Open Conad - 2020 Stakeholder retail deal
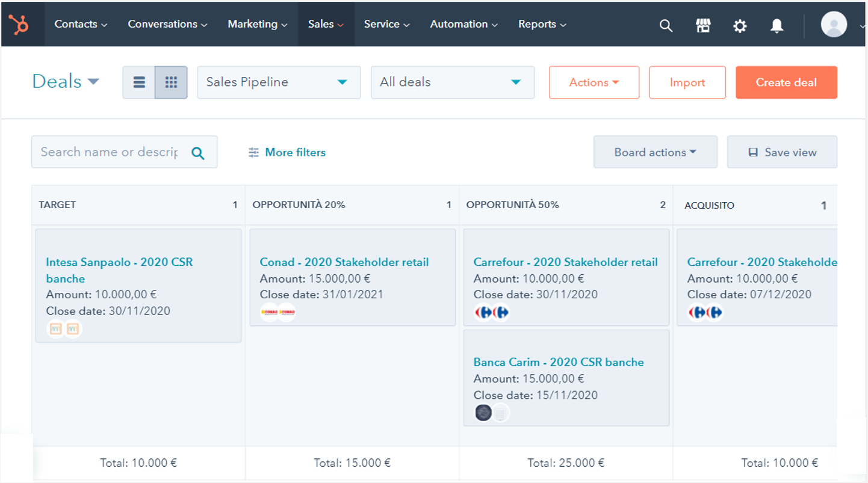868x483 pixels. pyautogui.click(x=344, y=262)
